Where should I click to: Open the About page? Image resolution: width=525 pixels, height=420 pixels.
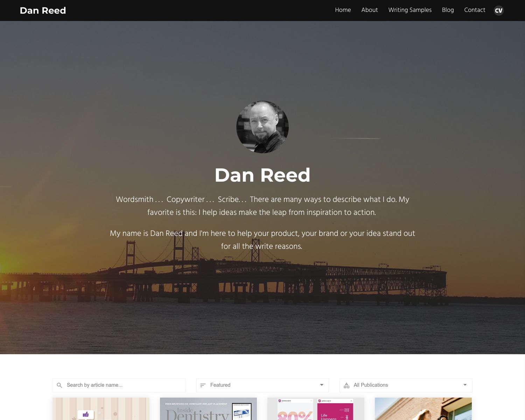(x=370, y=10)
